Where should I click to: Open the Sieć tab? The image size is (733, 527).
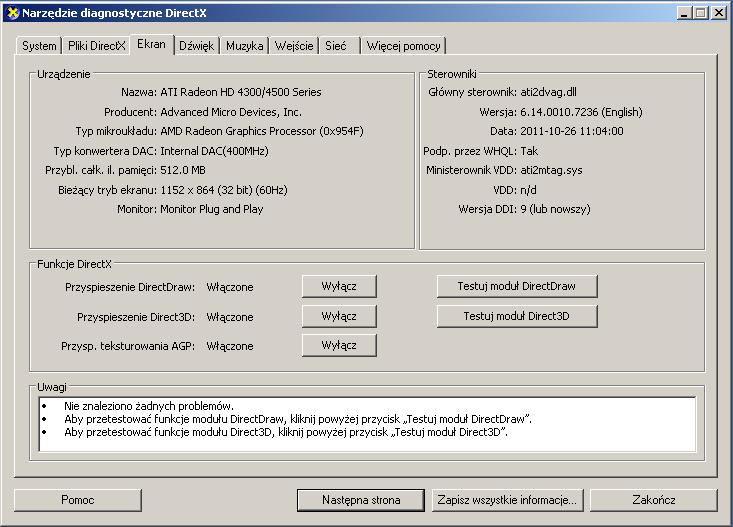339,46
